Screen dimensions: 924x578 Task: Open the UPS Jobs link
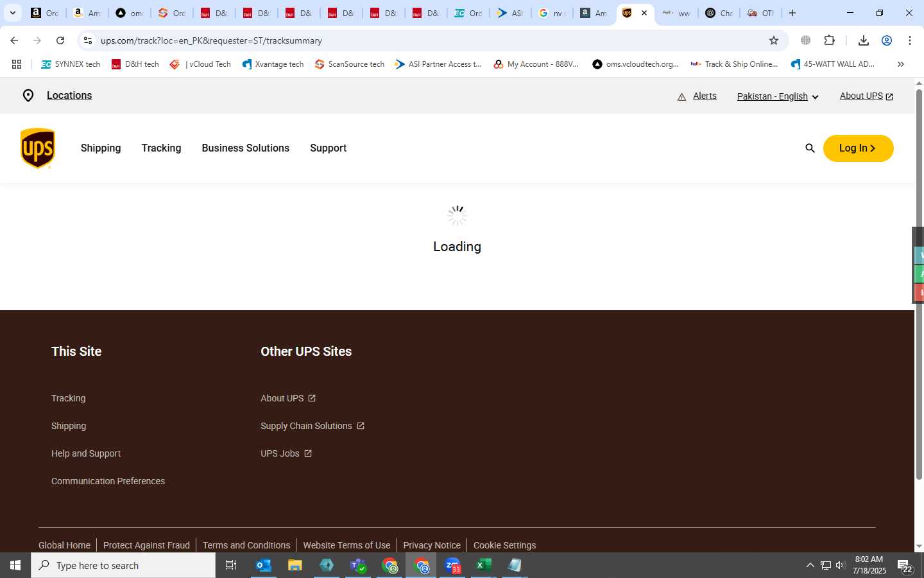pos(286,453)
